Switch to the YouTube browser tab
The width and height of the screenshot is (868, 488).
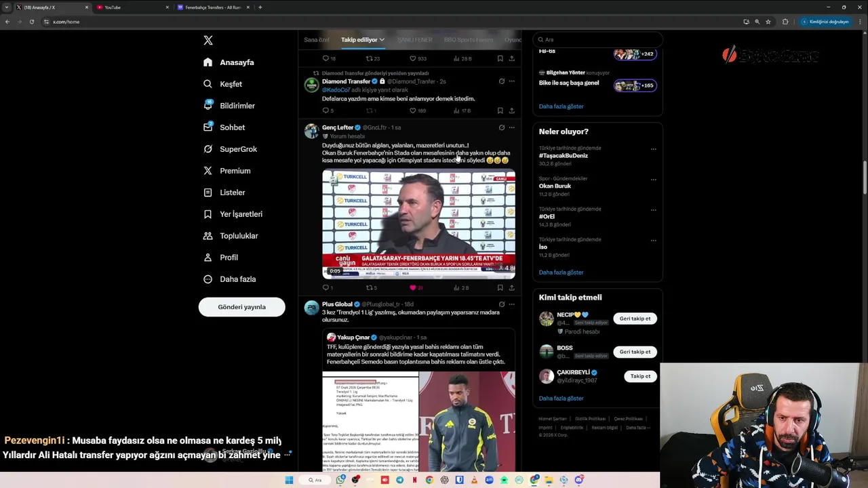pyautogui.click(x=132, y=7)
